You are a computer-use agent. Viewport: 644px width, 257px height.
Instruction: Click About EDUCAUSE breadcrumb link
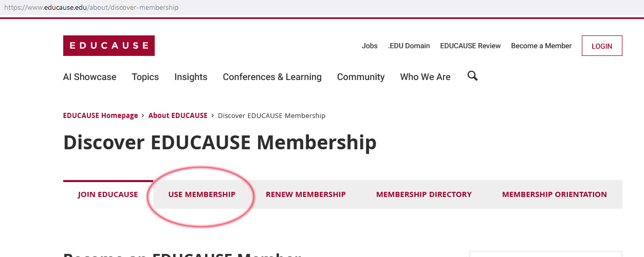pos(178,115)
